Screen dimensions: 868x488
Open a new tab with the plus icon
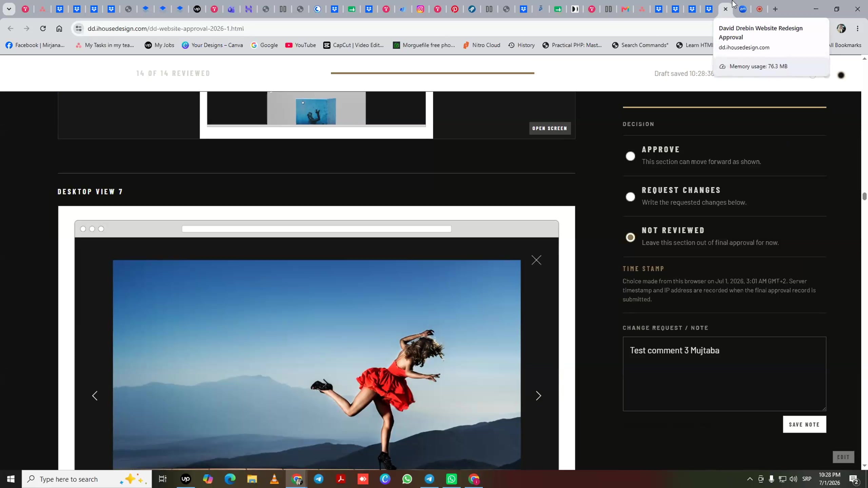point(775,9)
